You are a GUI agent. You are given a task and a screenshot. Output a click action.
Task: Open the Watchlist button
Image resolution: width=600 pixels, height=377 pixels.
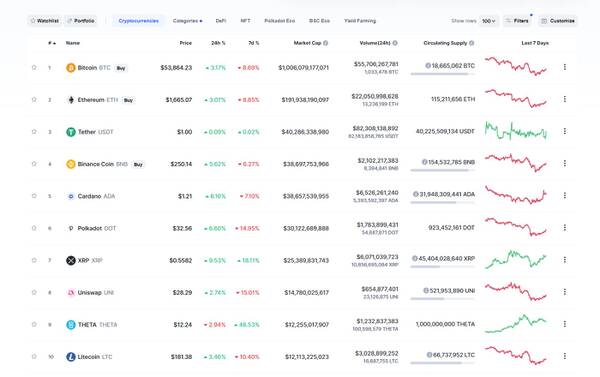(44, 21)
